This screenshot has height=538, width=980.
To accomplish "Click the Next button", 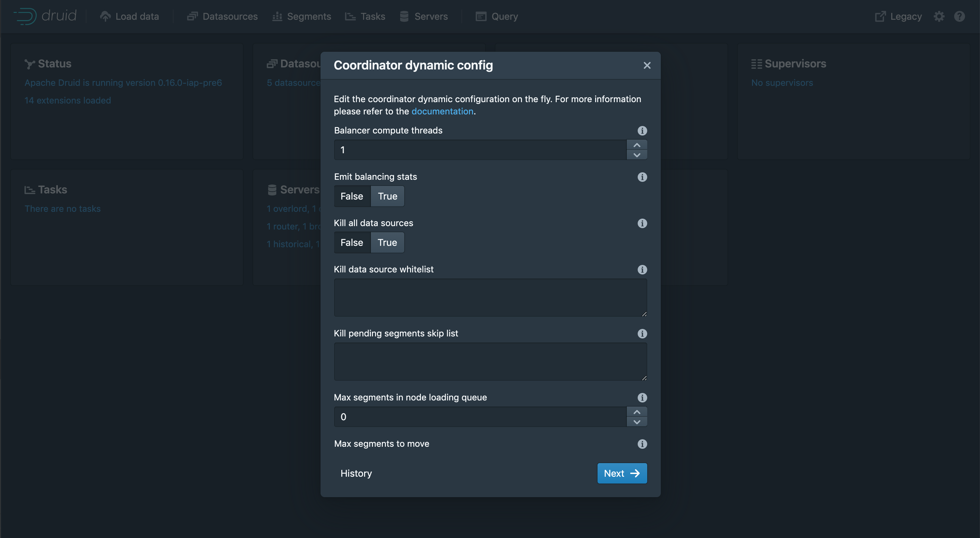I will [x=622, y=473].
